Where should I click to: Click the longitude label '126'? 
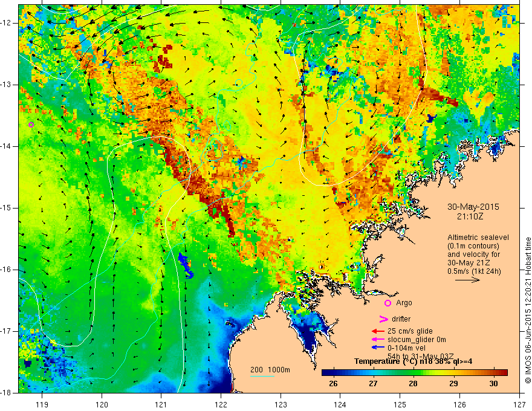[x=459, y=404]
